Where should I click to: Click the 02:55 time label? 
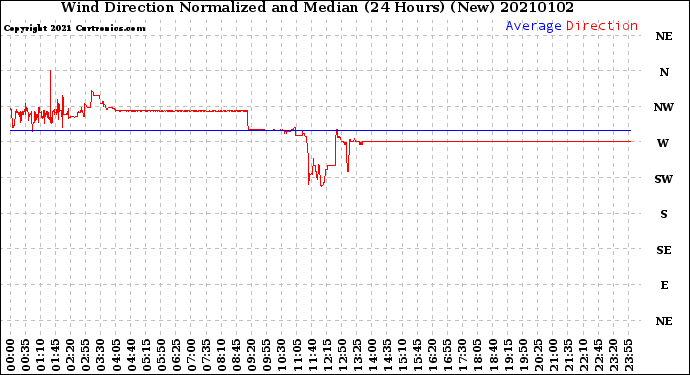86,355
